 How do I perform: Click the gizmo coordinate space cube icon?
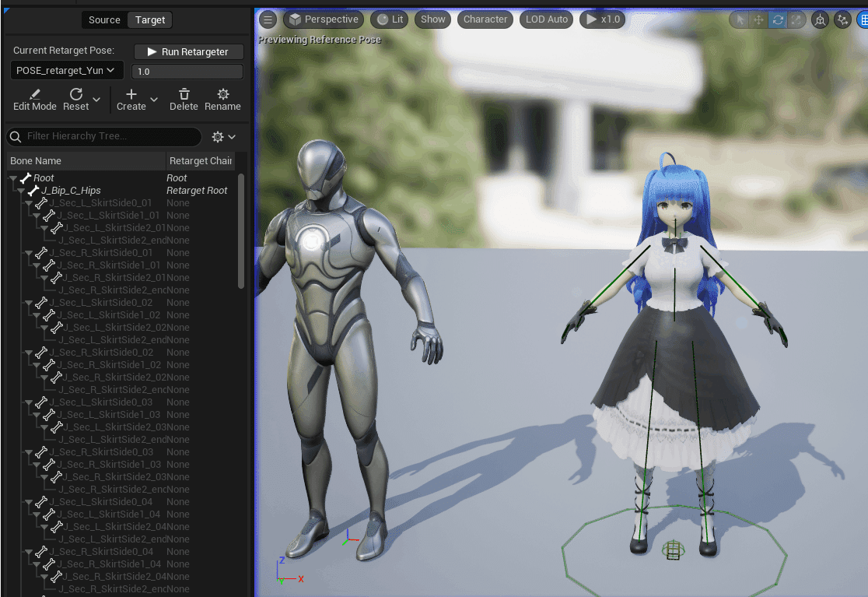pos(820,19)
